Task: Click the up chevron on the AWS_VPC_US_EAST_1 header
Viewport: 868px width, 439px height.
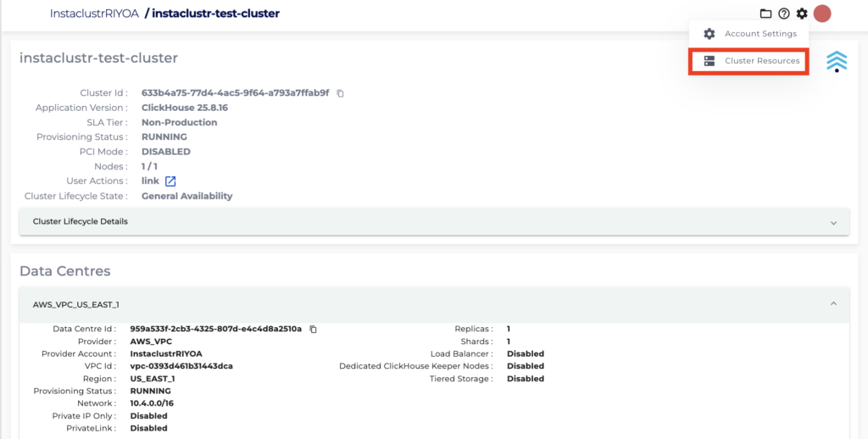Action: click(x=833, y=303)
